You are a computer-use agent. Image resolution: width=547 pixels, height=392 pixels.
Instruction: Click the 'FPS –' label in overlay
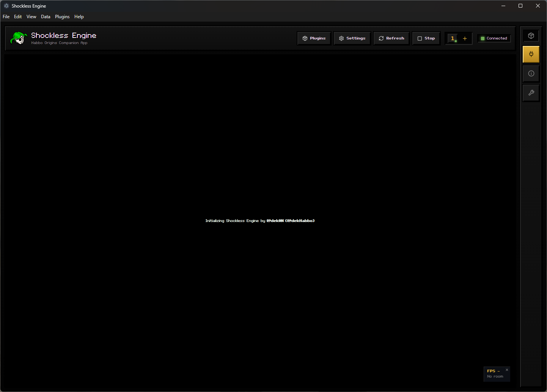pos(493,371)
